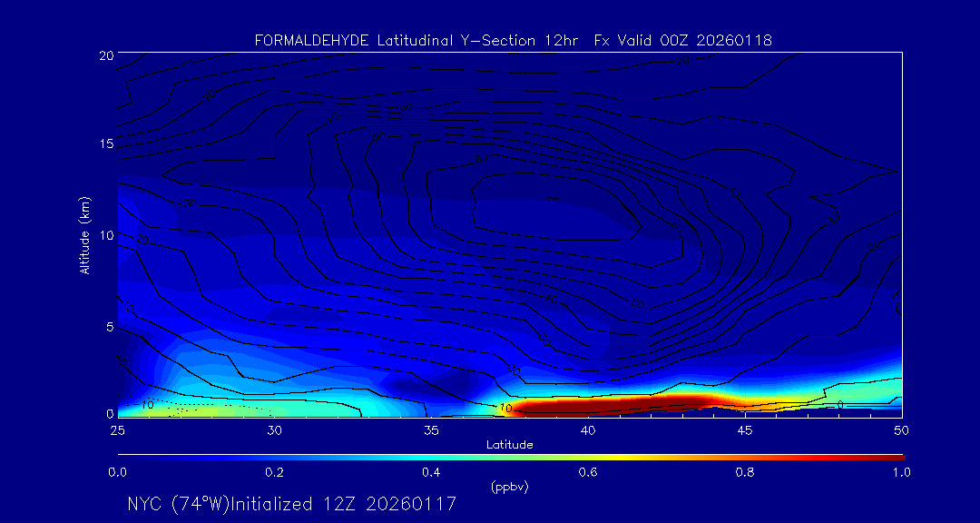
Task: Click the plot title starting with FORMALDEHYDE Latitudinal Y-Section
Action: tap(513, 41)
